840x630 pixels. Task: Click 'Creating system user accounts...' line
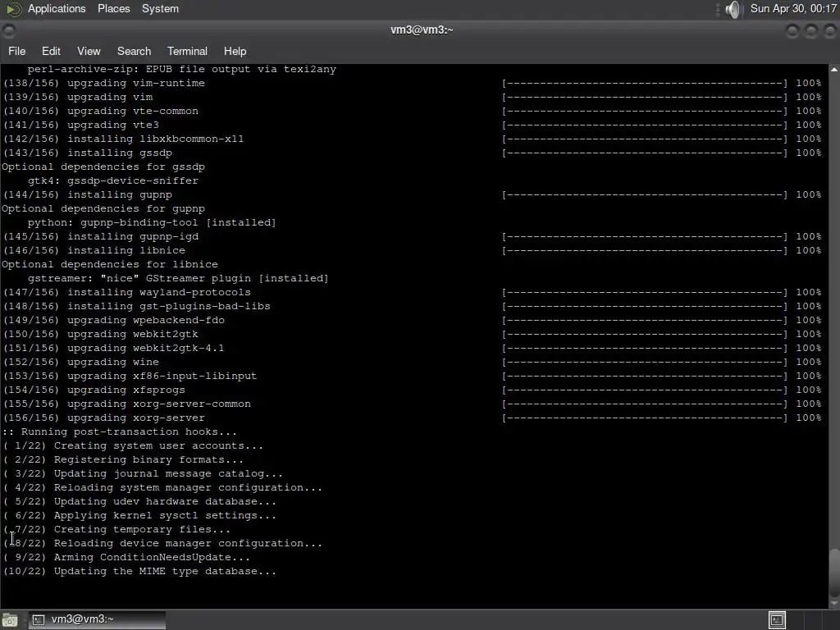click(x=133, y=445)
